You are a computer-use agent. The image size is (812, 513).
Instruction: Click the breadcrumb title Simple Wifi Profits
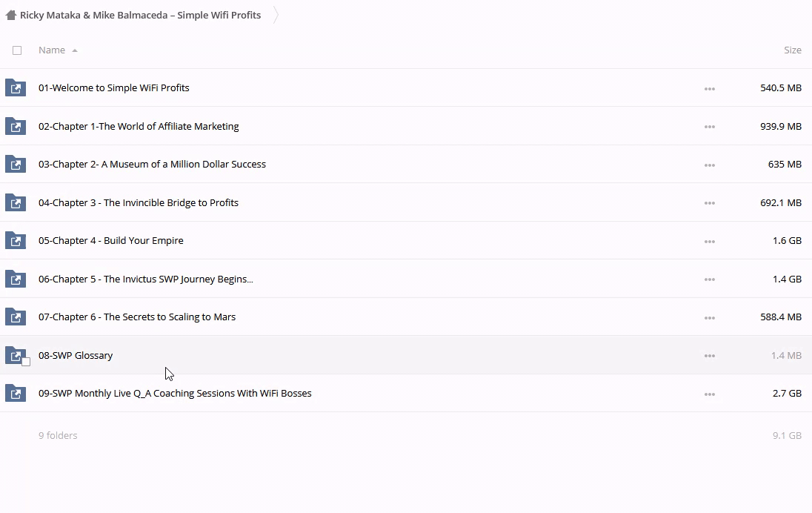(140, 15)
